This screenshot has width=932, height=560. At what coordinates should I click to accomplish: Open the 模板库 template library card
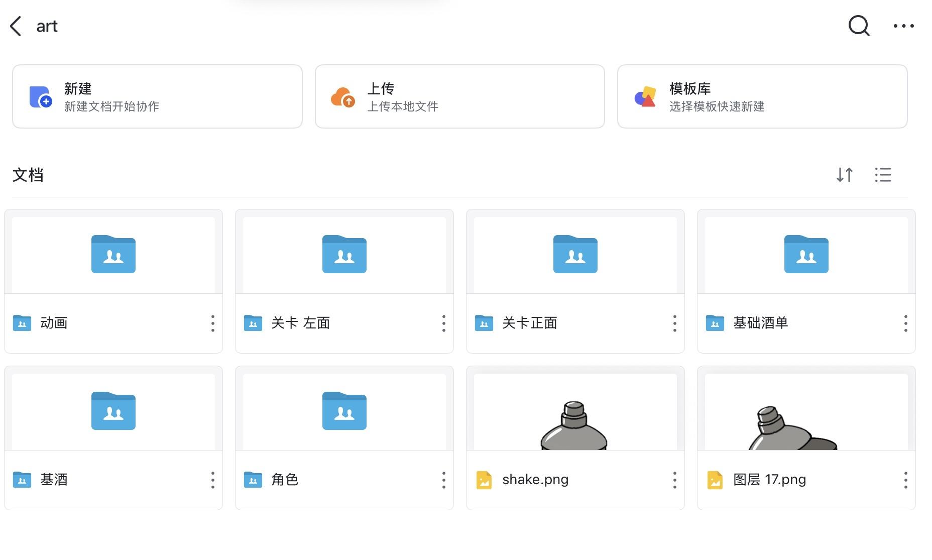tap(762, 96)
